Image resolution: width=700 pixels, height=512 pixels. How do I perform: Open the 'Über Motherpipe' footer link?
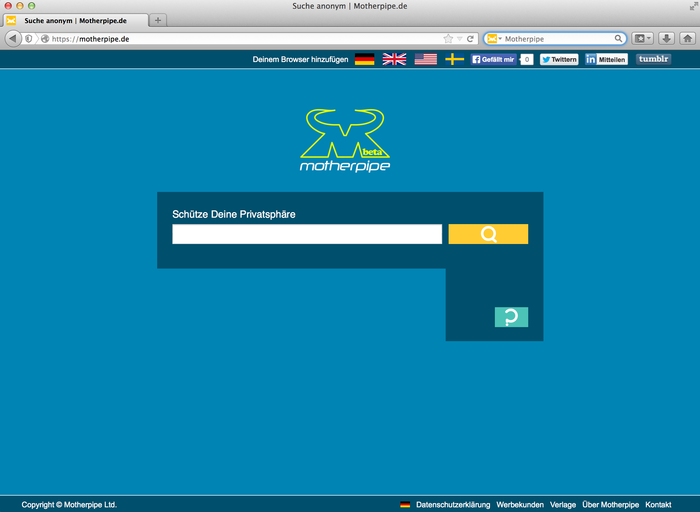coord(610,504)
